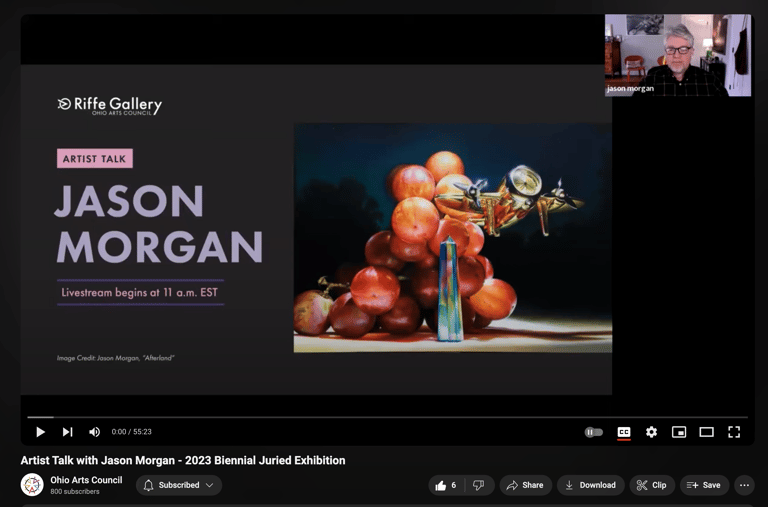The height and width of the screenshot is (507, 768).
Task: Download the video
Action: [x=591, y=485]
